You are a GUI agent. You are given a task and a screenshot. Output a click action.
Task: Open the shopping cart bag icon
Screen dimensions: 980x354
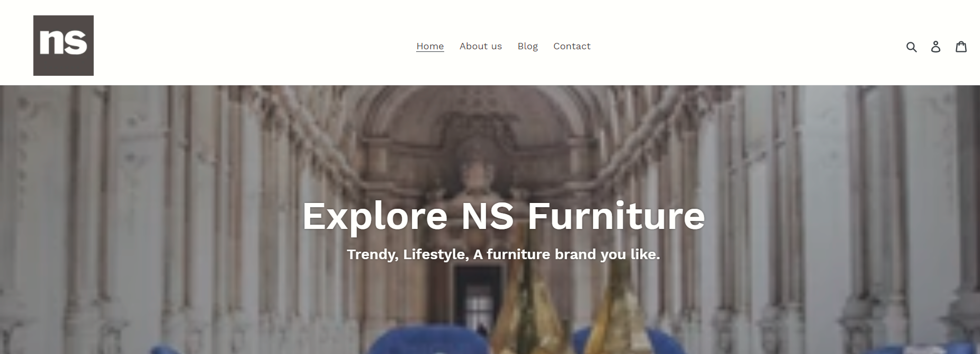pyautogui.click(x=961, y=47)
